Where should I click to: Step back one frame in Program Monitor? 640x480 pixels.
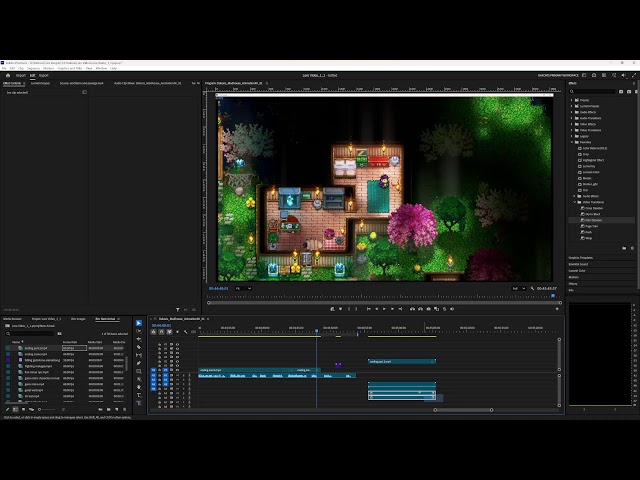pyautogui.click(x=377, y=309)
